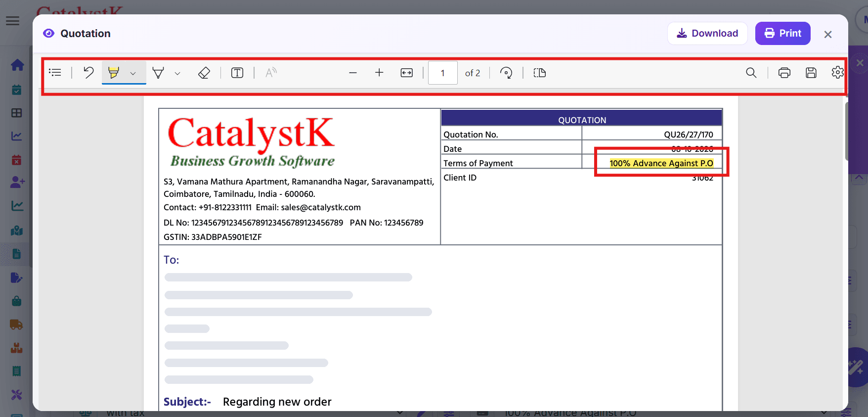Open the highlighter color options dropdown
This screenshot has width=868, height=417.
tap(133, 73)
